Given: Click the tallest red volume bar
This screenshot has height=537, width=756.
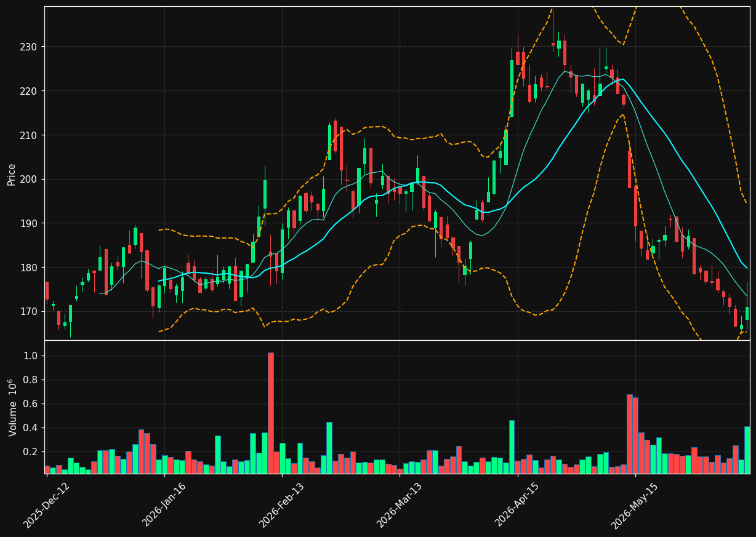Looking at the screenshot, I should pyautogui.click(x=270, y=413).
